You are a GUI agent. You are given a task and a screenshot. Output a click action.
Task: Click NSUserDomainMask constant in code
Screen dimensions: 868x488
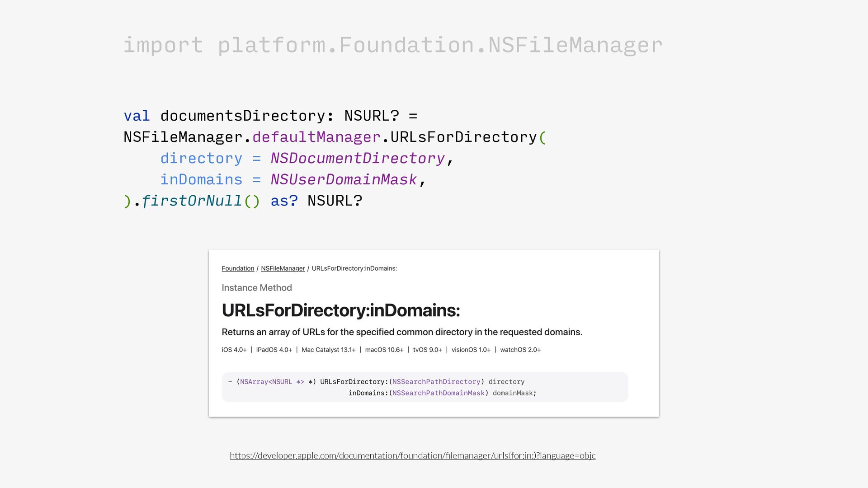tap(344, 179)
